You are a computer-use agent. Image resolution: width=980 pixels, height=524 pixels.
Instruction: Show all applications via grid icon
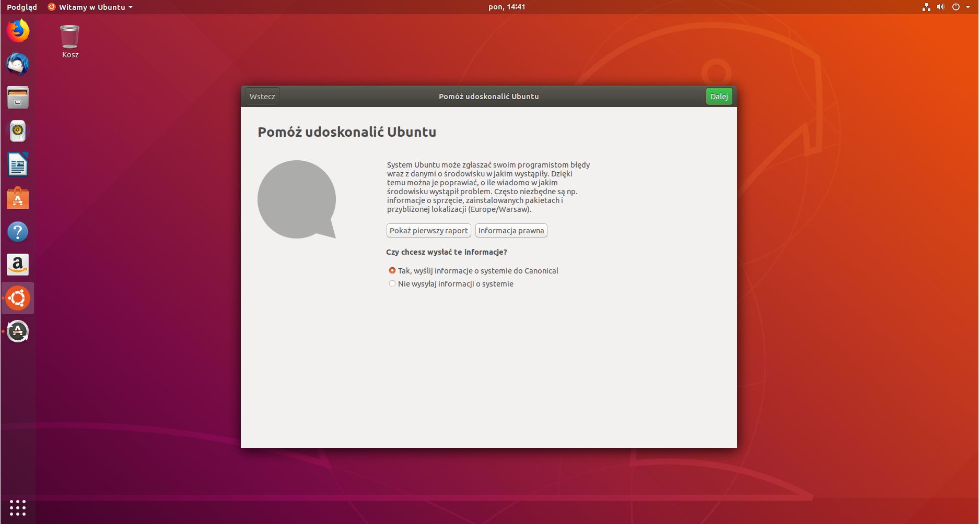(x=17, y=507)
